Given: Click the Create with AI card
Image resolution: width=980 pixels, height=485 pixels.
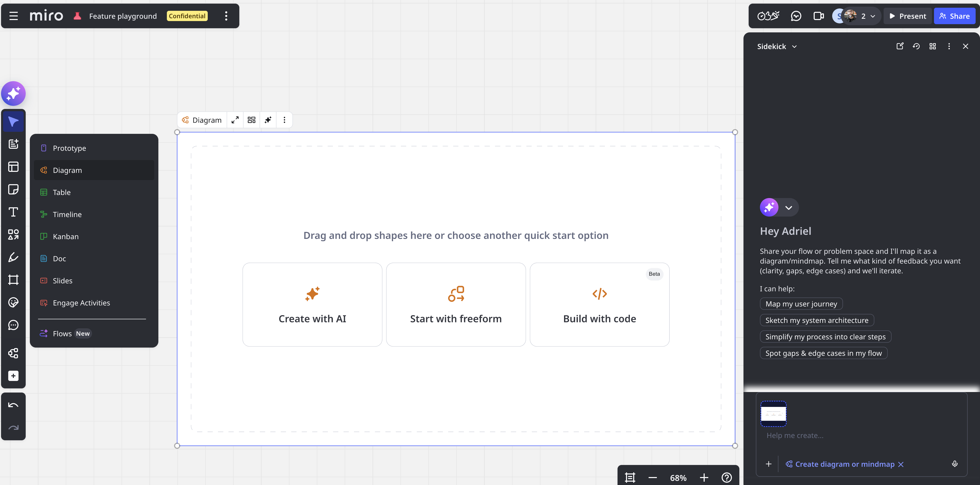Looking at the screenshot, I should (312, 304).
